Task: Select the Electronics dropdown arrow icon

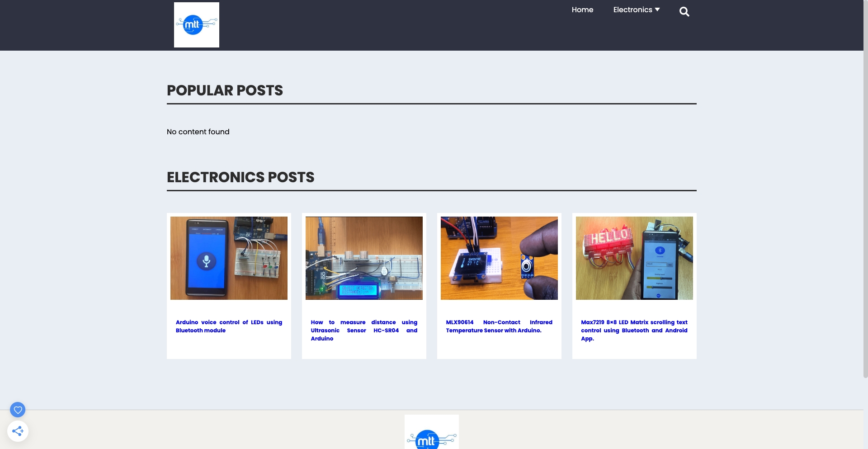Action: pos(658,9)
